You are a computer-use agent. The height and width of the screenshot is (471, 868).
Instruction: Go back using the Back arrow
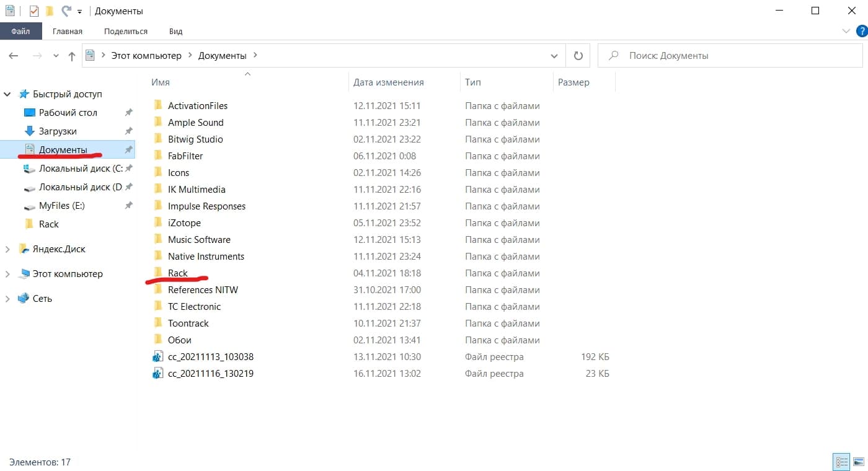tap(14, 56)
